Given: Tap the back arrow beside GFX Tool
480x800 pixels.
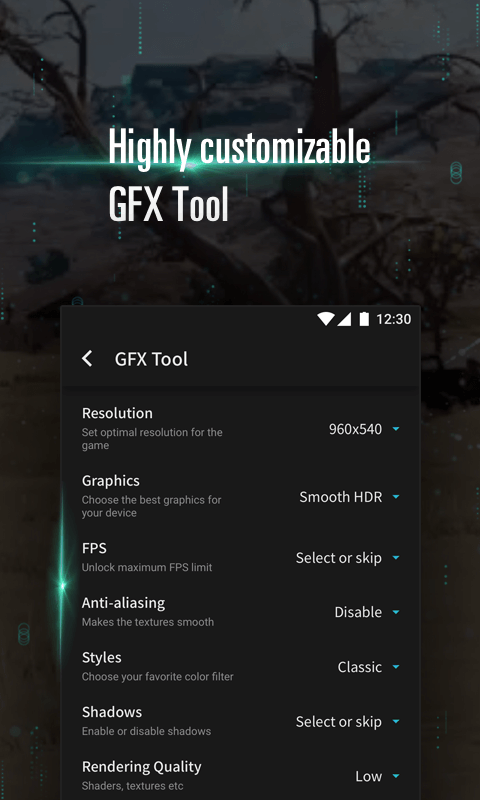Looking at the screenshot, I should point(87,359).
